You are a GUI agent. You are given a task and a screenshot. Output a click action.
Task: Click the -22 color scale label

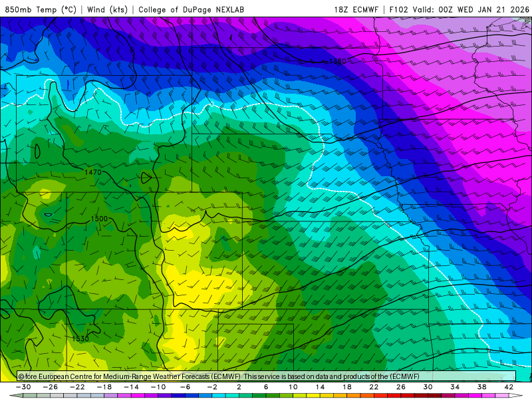pos(77,387)
